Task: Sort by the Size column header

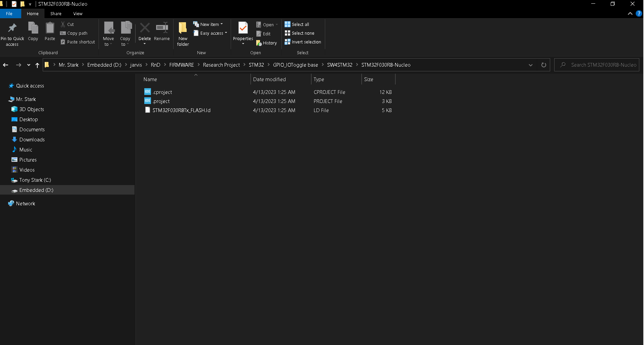Action: [x=378, y=79]
